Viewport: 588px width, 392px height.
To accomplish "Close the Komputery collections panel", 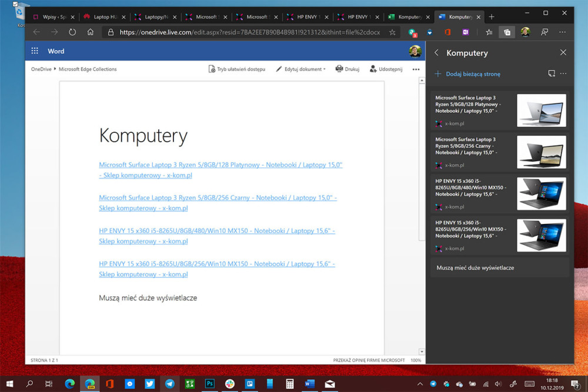I will [x=563, y=52].
